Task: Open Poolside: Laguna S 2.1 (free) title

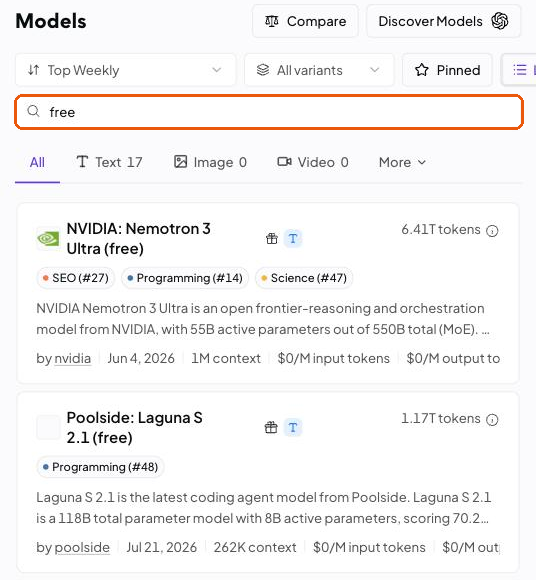Action: click(135, 428)
